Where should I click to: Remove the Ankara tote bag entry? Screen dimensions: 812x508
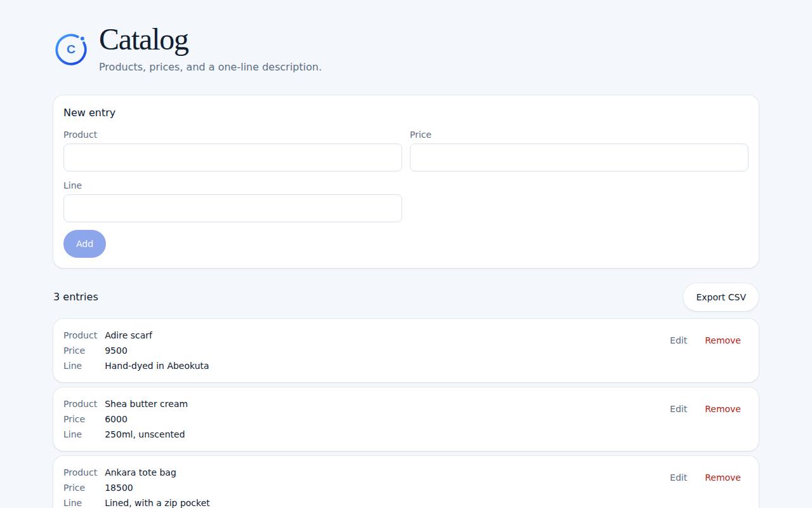723,478
